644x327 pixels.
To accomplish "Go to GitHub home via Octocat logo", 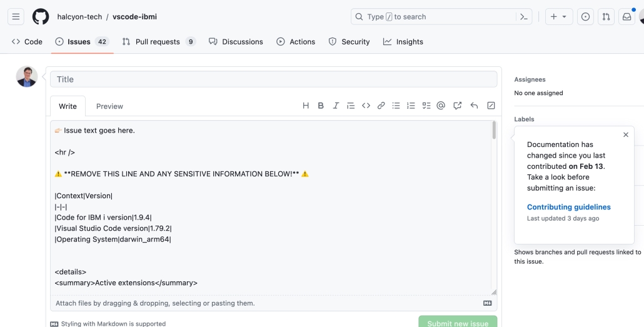I will (41, 17).
